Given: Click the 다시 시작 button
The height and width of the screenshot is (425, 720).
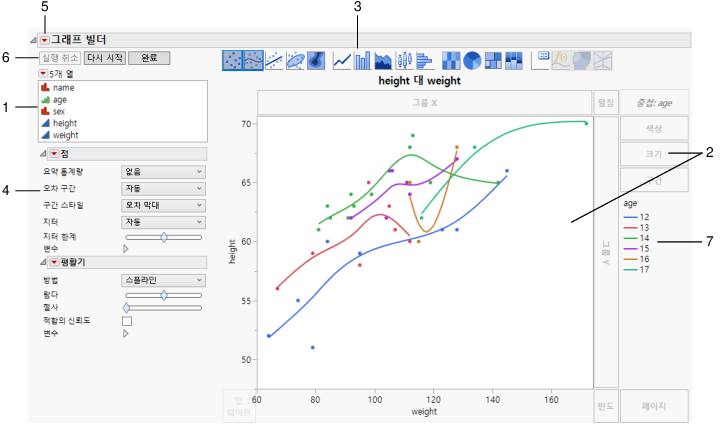Looking at the screenshot, I should click(105, 58).
